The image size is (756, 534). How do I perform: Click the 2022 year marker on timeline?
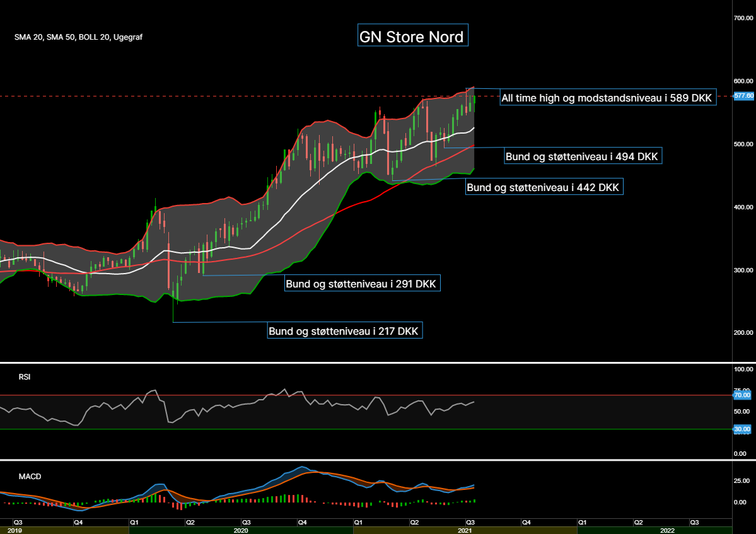(x=667, y=530)
